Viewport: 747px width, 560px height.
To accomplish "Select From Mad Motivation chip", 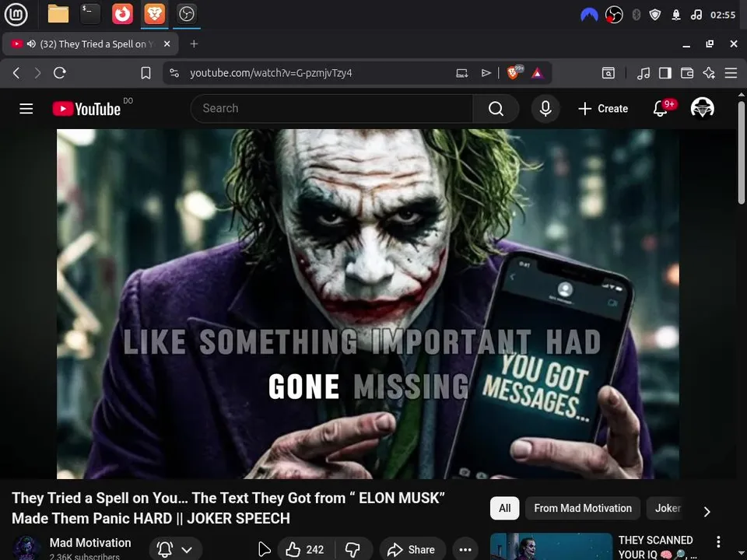I will [x=583, y=508].
